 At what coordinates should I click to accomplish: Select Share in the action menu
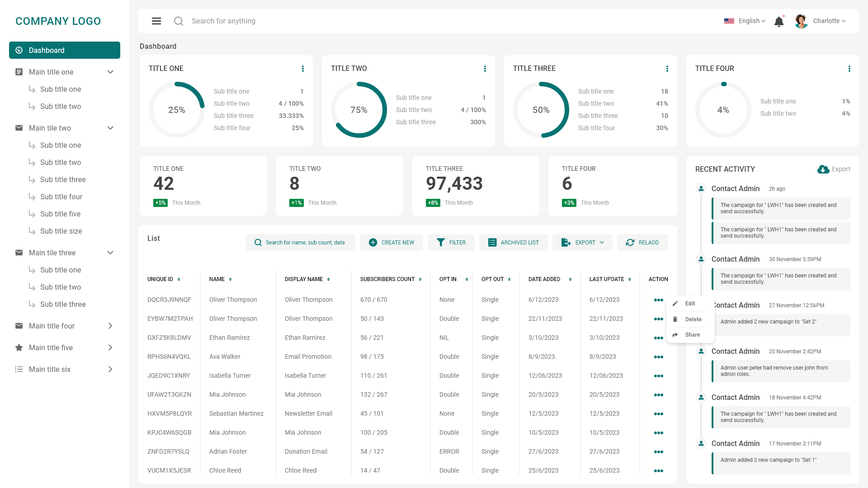coord(690,335)
